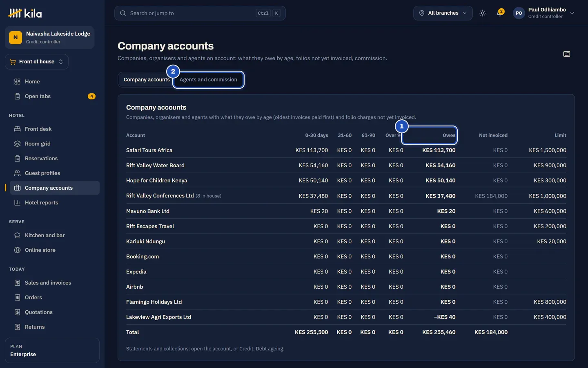The height and width of the screenshot is (368, 588).
Task: Toggle the light/dark theme sun icon
Action: pyautogui.click(x=483, y=13)
